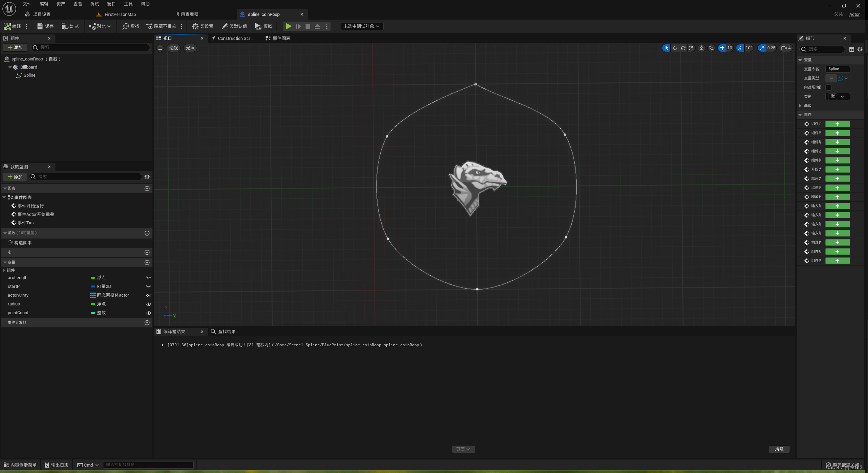Collapse the 事件图表 tree in My Blueprint

[4, 197]
